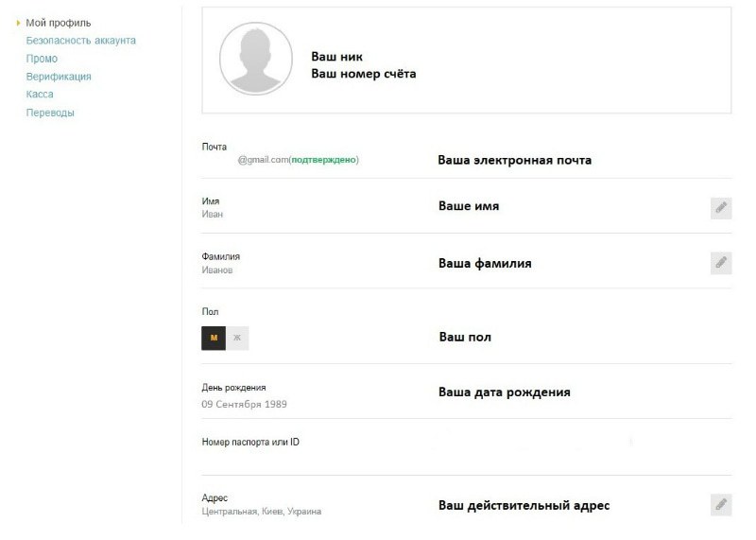Click the pencil edit icon for Адрес
The height and width of the screenshot is (540, 756).
click(x=721, y=504)
